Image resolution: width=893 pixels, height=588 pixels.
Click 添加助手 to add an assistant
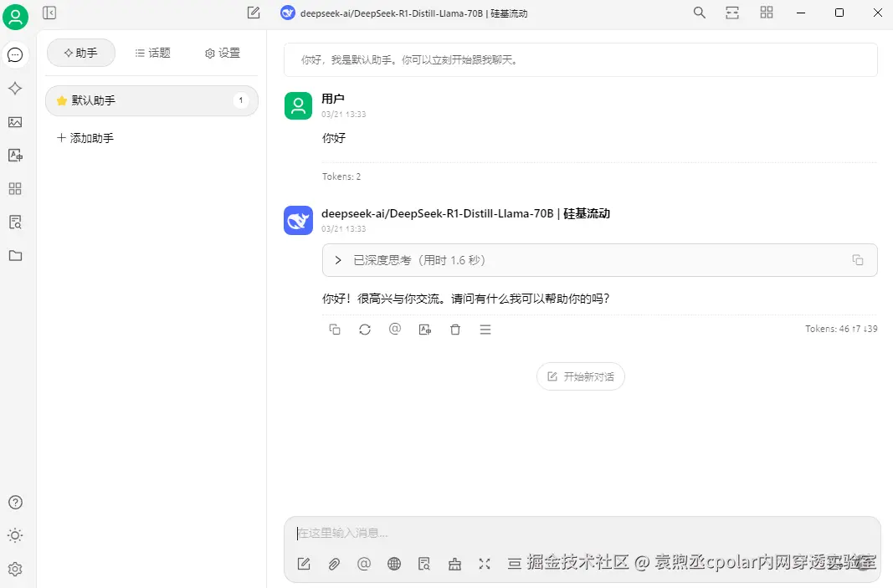coord(85,138)
